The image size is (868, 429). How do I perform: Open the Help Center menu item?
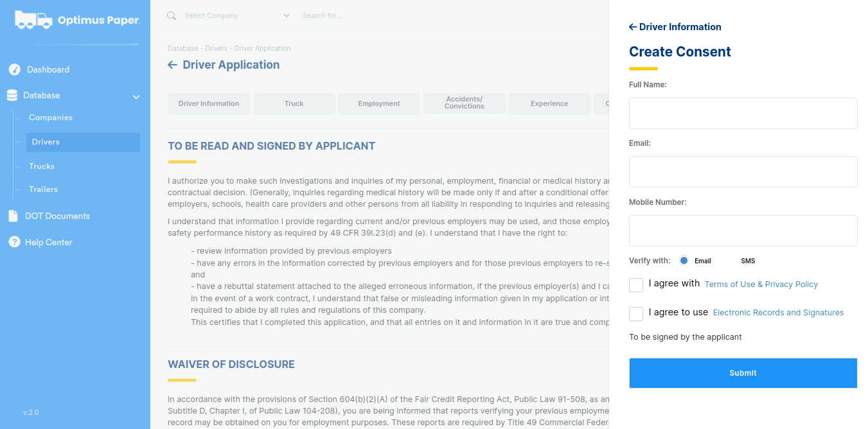[49, 242]
